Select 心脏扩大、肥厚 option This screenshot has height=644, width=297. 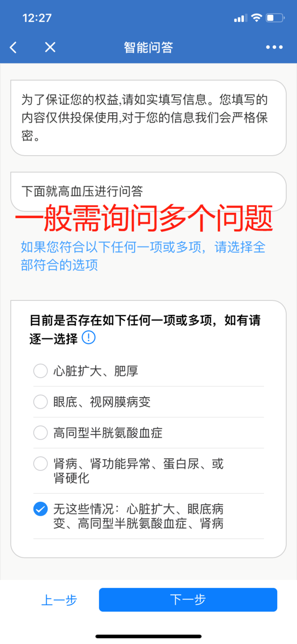(148, 371)
